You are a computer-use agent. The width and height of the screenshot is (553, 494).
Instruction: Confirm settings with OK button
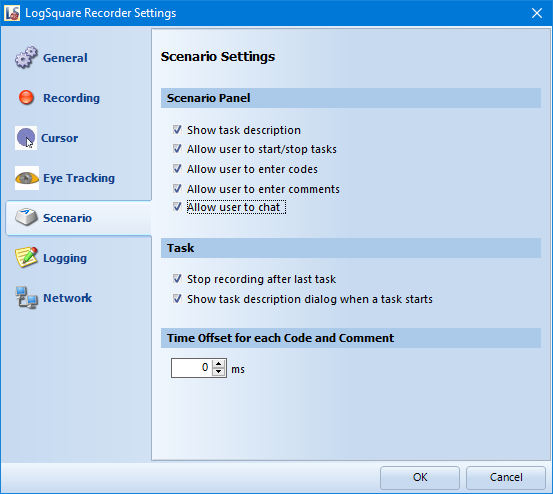point(420,477)
